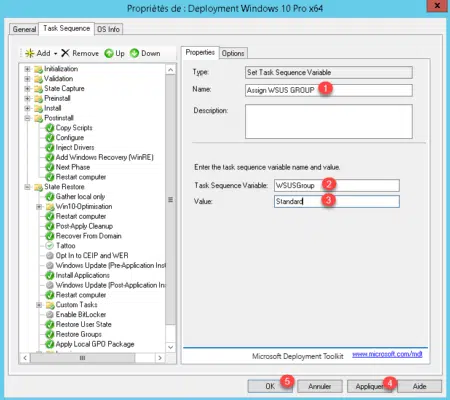This screenshot has height=400, width=450.
Task: Click the Validation folder icon
Action: tap(38, 79)
